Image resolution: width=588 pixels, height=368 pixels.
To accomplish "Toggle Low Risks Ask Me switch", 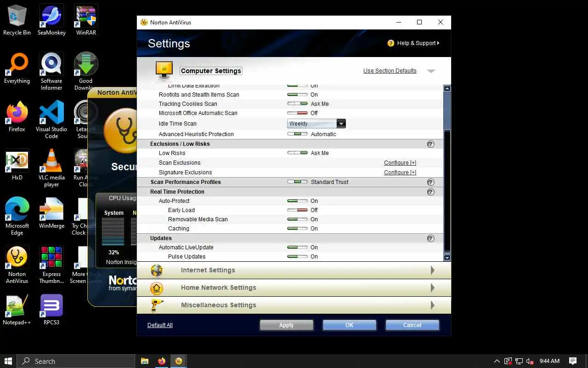I will tap(297, 153).
